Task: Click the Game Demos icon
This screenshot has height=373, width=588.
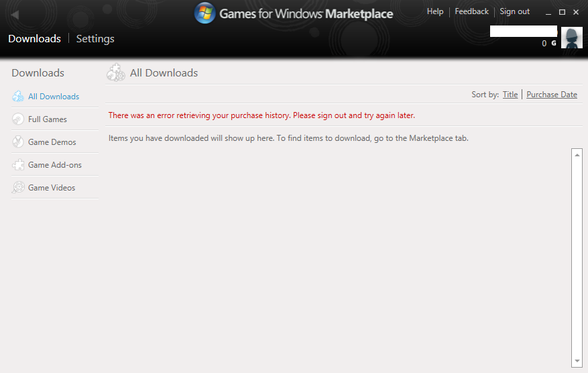Action: tap(18, 142)
